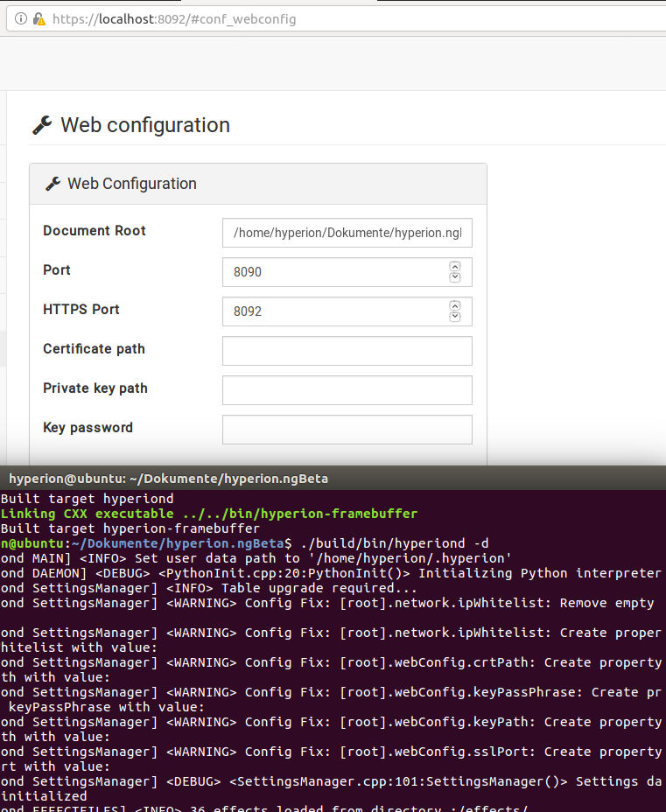Image resolution: width=666 pixels, height=812 pixels.
Task: Click the wrench icon beside Web configuration heading
Action: coord(42,125)
